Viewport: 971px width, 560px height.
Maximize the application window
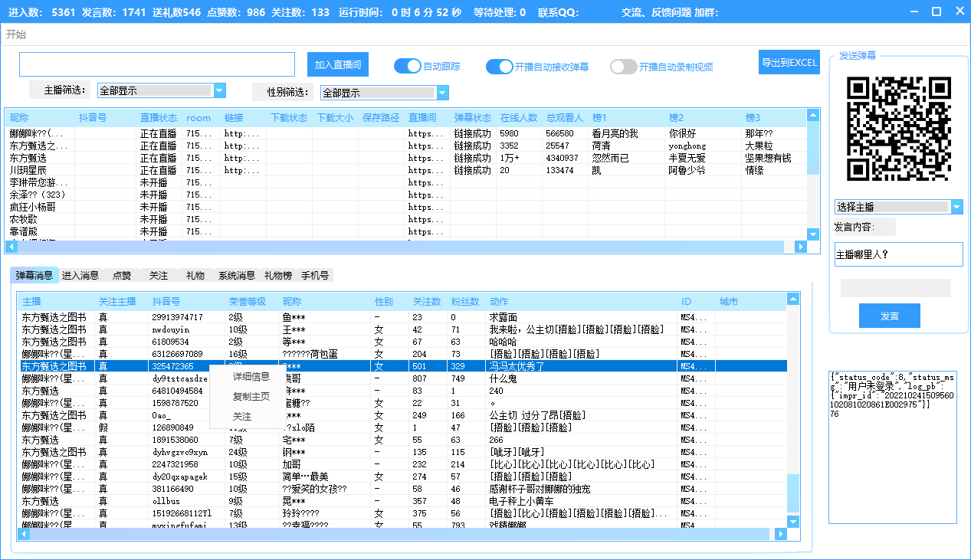(x=936, y=11)
